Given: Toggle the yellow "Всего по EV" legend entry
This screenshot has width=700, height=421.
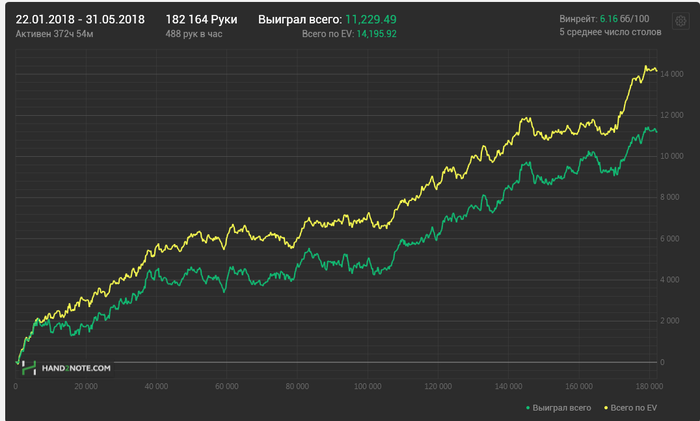Looking at the screenshot, I should 630,408.
